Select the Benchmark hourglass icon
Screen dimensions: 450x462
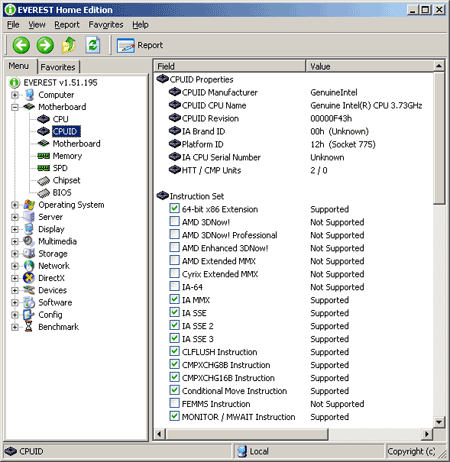tap(29, 327)
